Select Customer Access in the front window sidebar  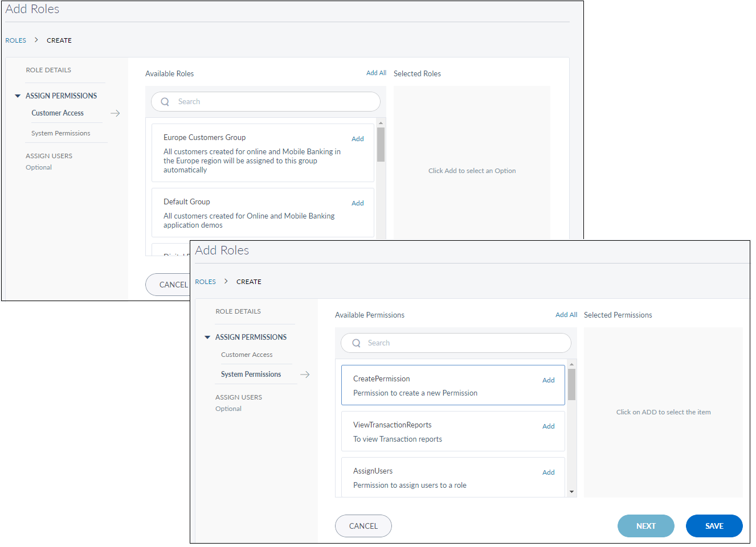(x=247, y=355)
